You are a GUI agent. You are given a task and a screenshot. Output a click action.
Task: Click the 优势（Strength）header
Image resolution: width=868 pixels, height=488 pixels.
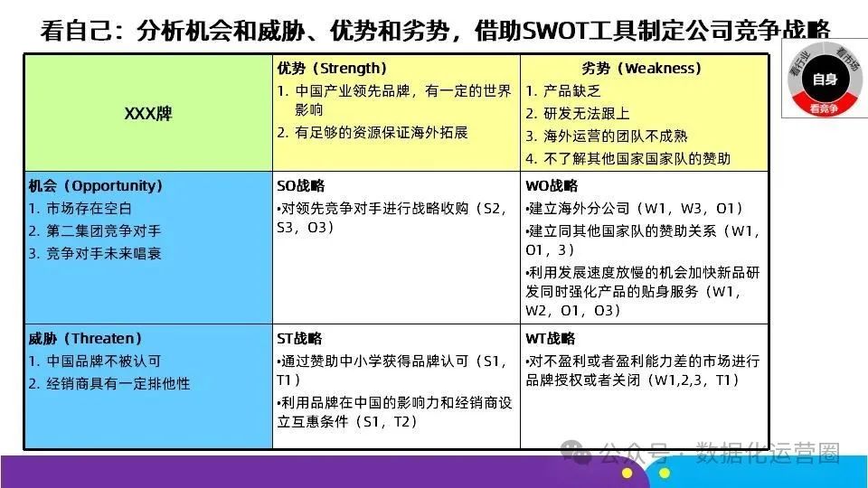332,68
